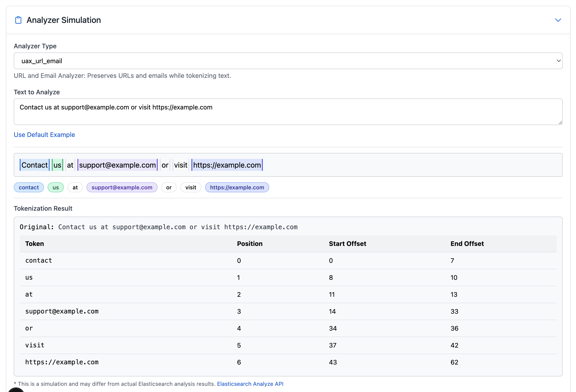576x392 pixels.
Task: Click highlighted 'Contact' in the preview text
Action: point(34,165)
